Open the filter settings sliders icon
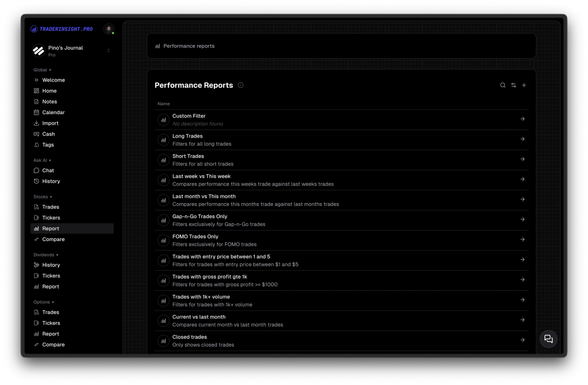This screenshot has width=588, height=385. coord(513,85)
